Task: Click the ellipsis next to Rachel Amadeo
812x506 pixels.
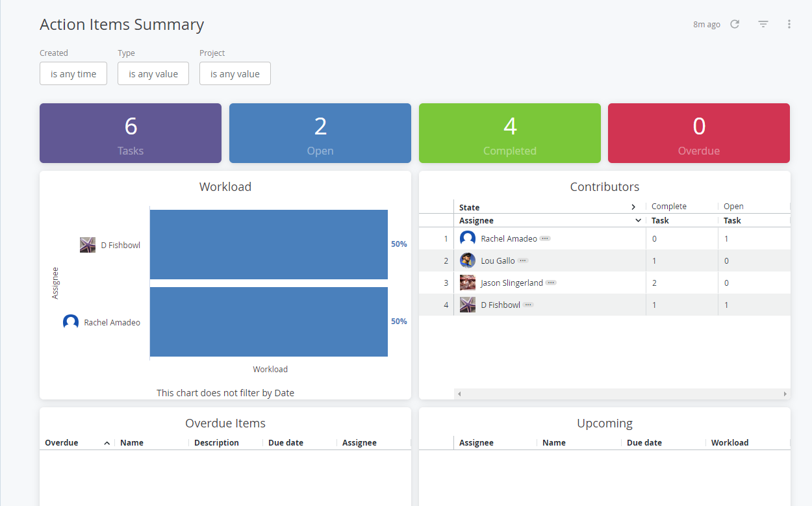Action: coord(545,238)
